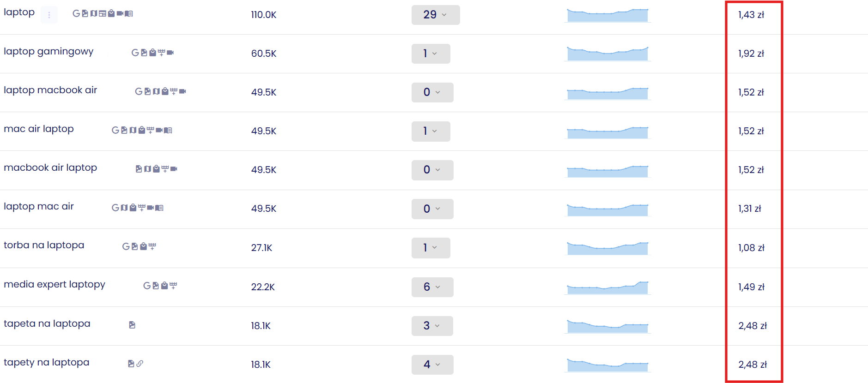Click the trend chart for 'media expert laptopy'

(607, 287)
